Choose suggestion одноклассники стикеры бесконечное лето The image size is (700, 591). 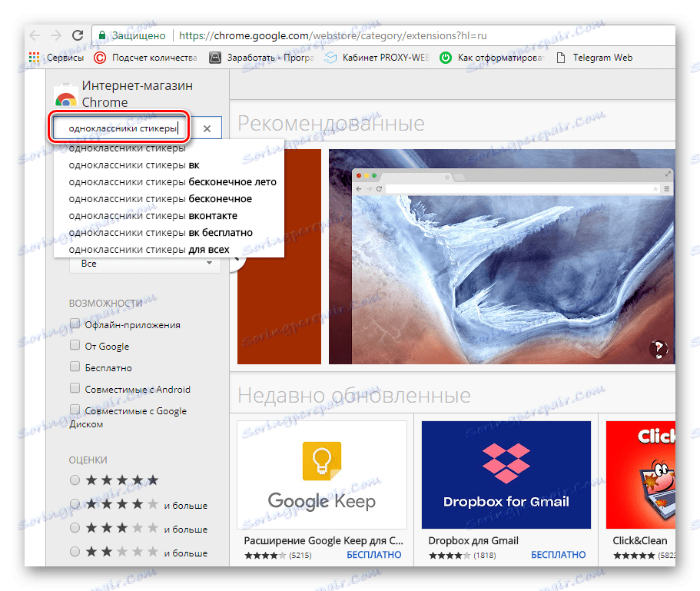point(169,182)
